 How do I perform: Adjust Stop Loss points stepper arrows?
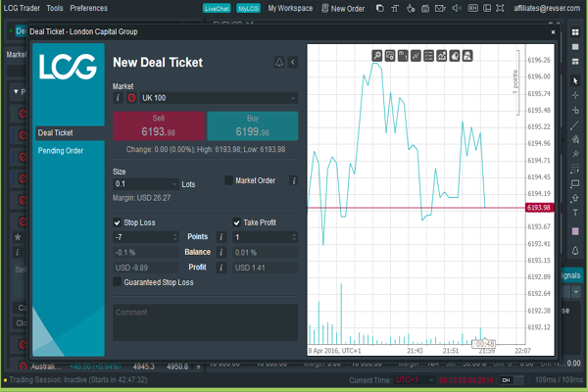point(175,237)
